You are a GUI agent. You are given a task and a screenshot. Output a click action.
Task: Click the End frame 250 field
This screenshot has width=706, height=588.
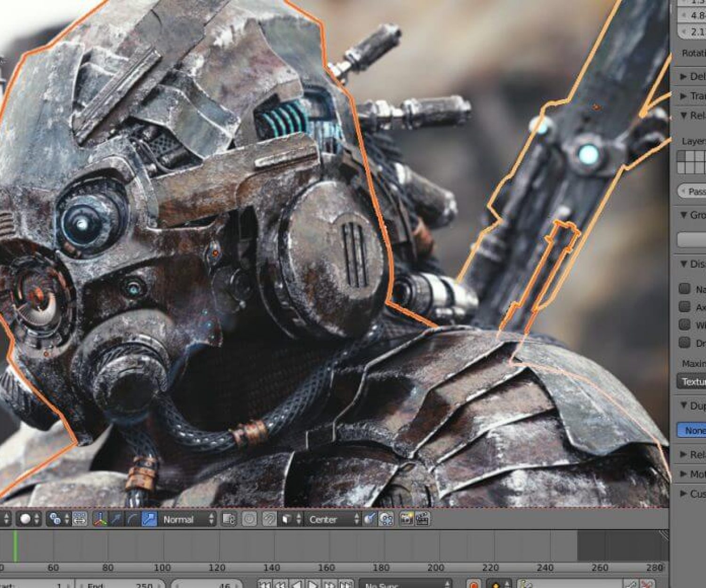click(x=120, y=585)
